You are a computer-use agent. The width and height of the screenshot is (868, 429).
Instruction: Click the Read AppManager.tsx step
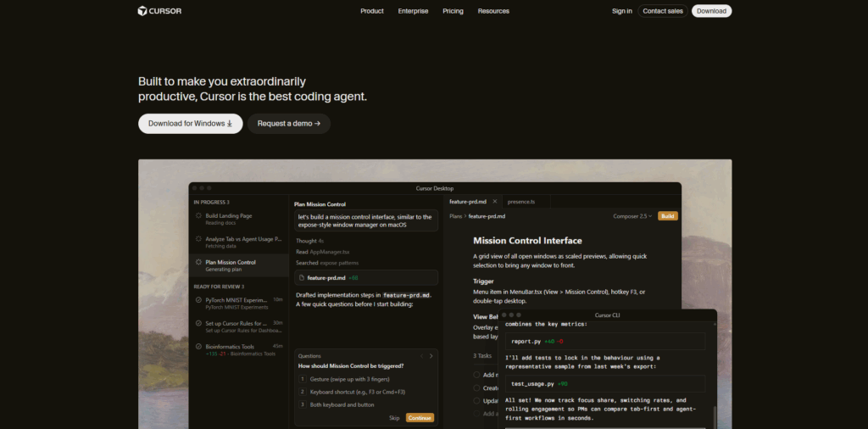323,252
